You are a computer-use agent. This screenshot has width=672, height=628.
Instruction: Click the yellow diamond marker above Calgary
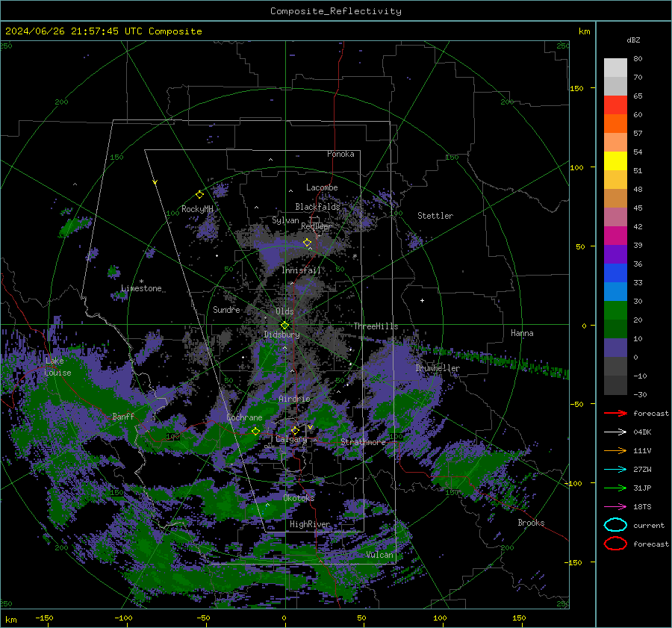[295, 430]
